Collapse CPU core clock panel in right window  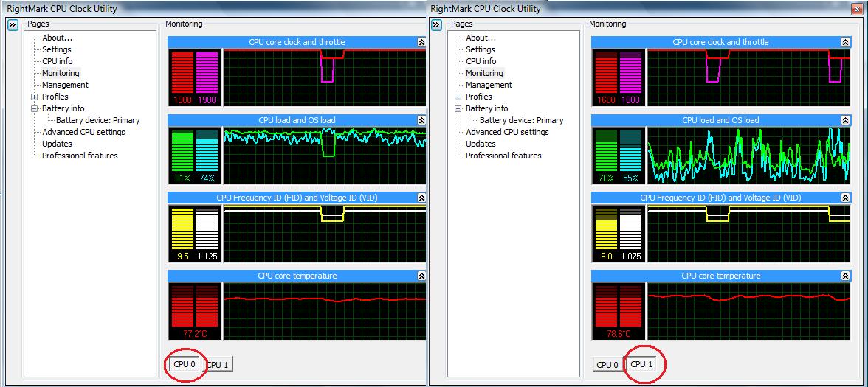coord(844,42)
